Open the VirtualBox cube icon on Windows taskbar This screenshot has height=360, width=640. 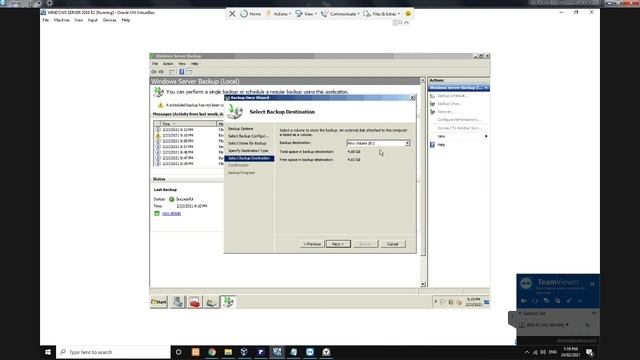244,352
